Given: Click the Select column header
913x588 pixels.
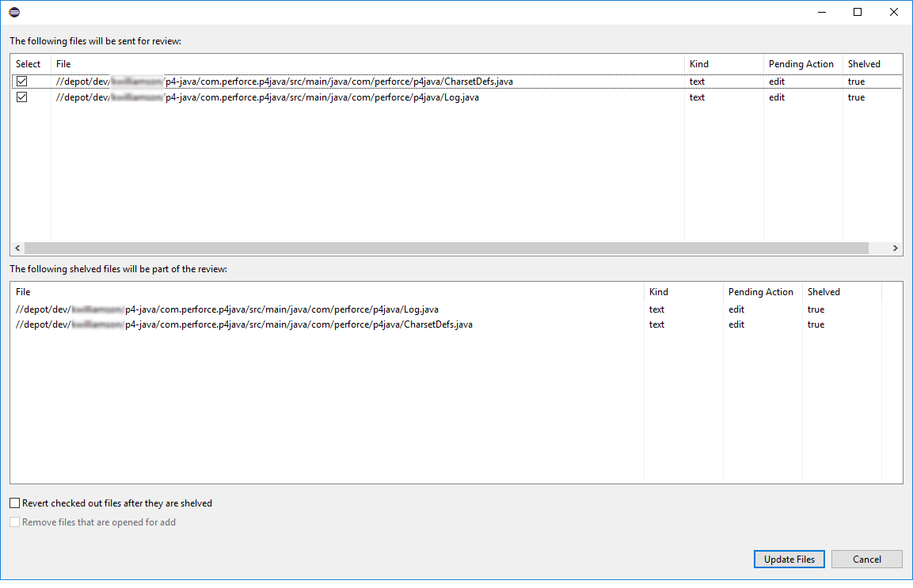Looking at the screenshot, I should click(x=29, y=64).
